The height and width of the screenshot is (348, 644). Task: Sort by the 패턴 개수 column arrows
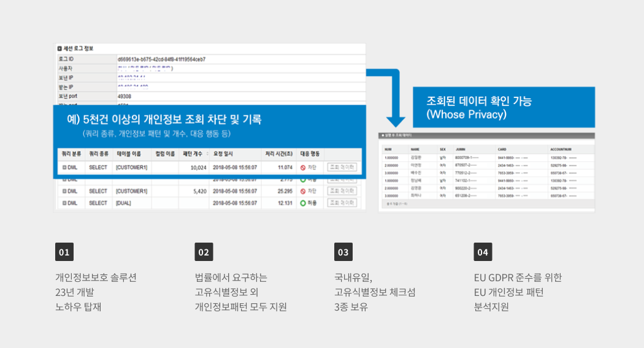207,154
